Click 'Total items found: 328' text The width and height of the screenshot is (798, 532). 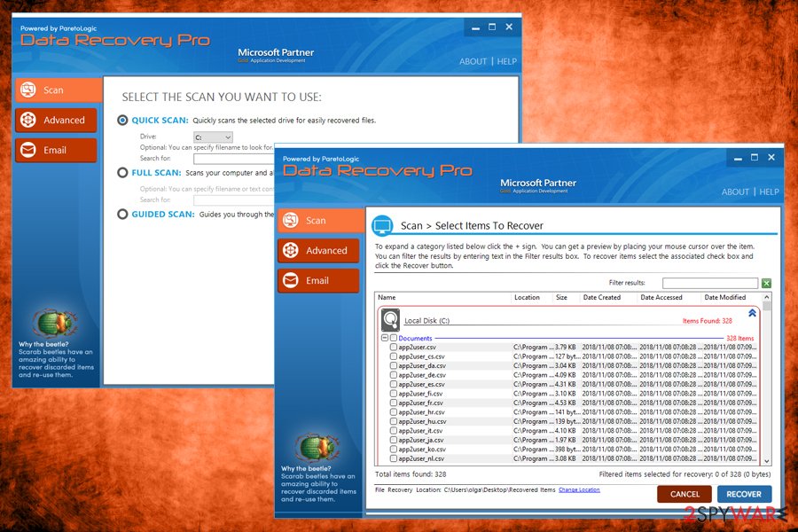pos(411,474)
